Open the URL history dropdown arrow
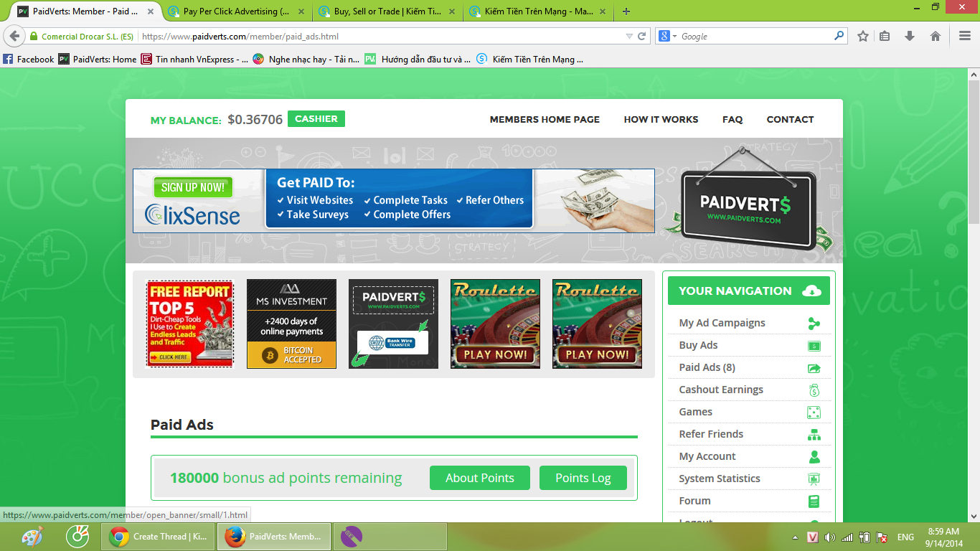This screenshot has width=980, height=551. coord(629,36)
